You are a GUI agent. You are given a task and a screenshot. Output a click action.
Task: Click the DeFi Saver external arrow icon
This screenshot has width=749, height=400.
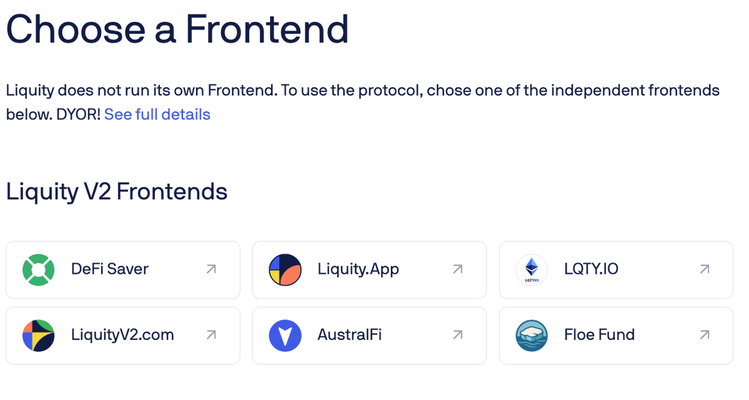pyautogui.click(x=211, y=269)
